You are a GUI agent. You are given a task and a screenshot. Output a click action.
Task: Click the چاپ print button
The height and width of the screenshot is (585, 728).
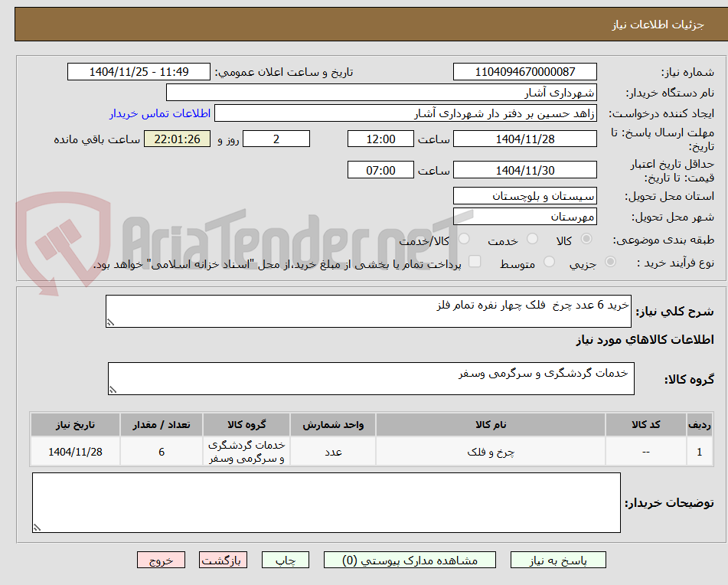(x=286, y=560)
